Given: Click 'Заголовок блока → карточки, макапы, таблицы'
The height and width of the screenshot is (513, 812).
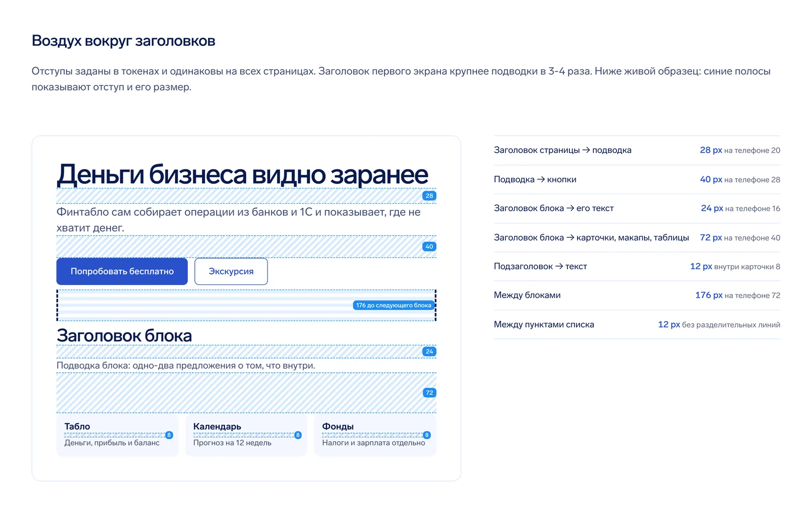Looking at the screenshot, I should (x=591, y=237).
